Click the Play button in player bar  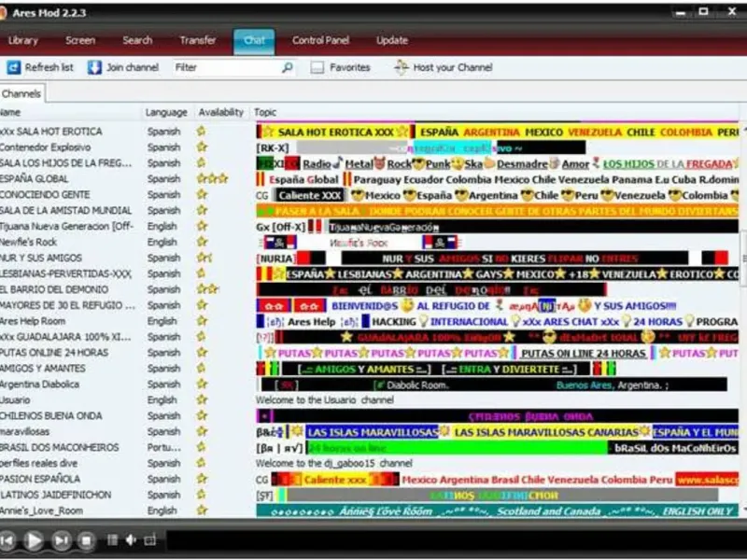click(x=34, y=540)
